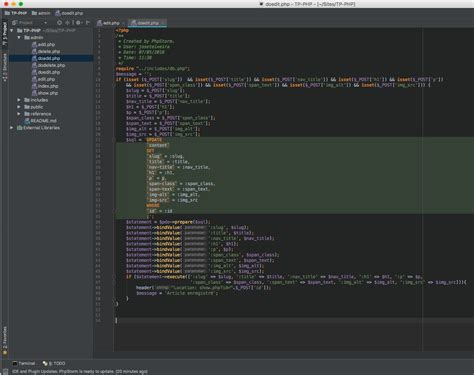This screenshot has height=375, width=474.
Task: Click the UPDATE keyword in the SQL string
Action: click(x=154, y=140)
